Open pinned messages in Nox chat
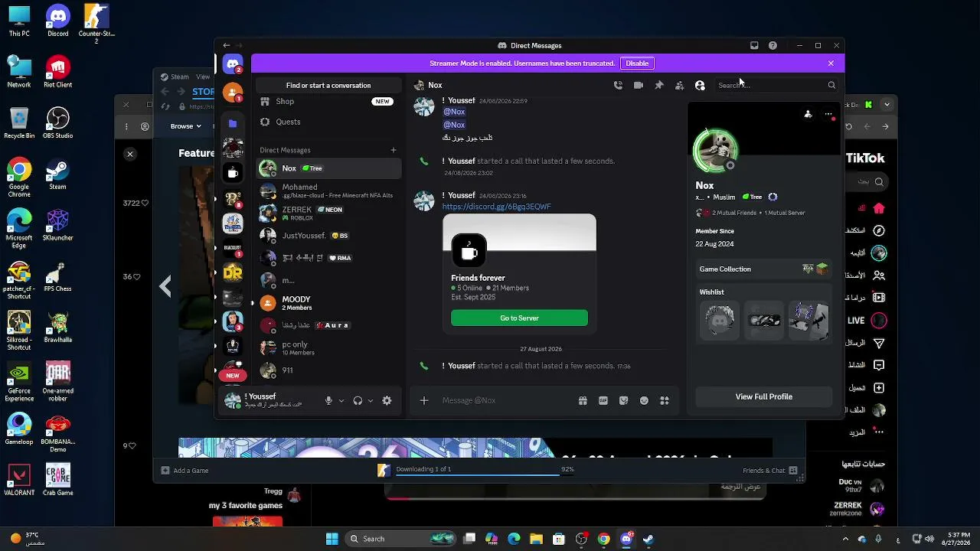980x551 pixels. tap(659, 85)
